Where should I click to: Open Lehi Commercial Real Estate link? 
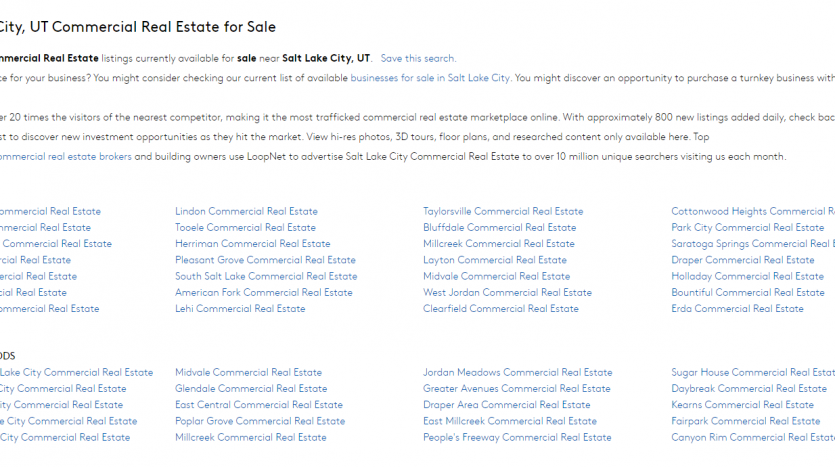click(240, 309)
